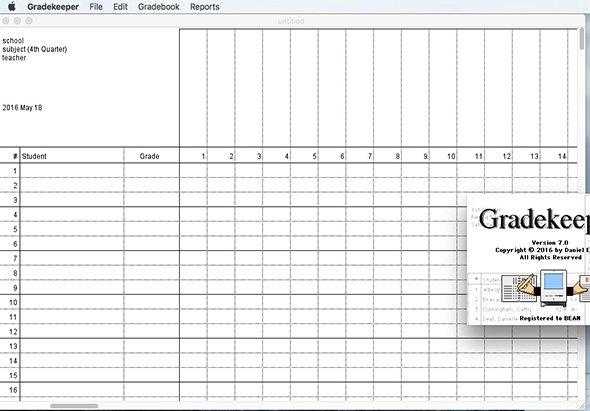
Task: Select assignment column header 13
Action: coord(526,156)
